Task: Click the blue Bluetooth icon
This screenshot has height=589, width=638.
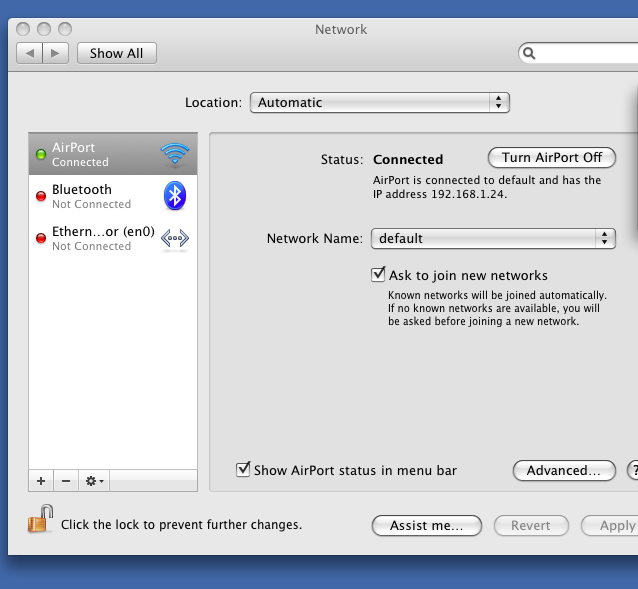Action: click(x=175, y=196)
